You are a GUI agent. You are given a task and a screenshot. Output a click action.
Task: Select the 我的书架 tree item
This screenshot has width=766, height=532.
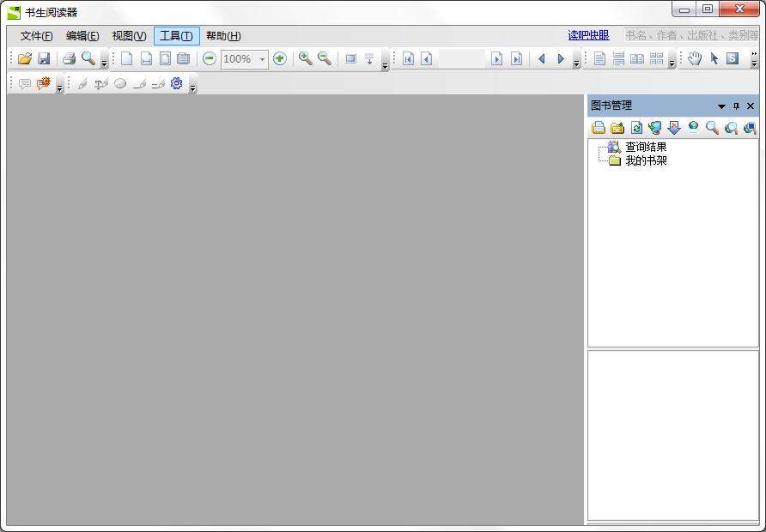645,160
